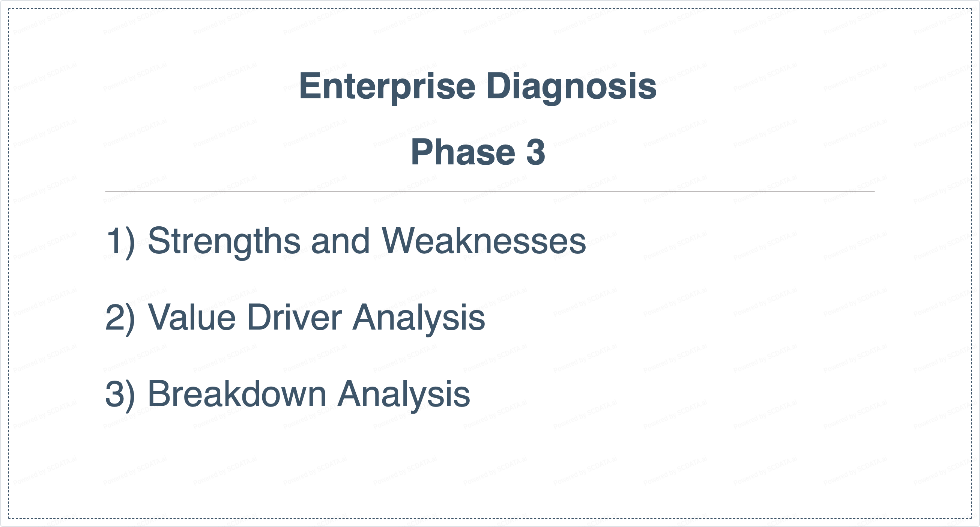
Task: Click the word 'Weaknesses' in item one
Action: pos(483,241)
